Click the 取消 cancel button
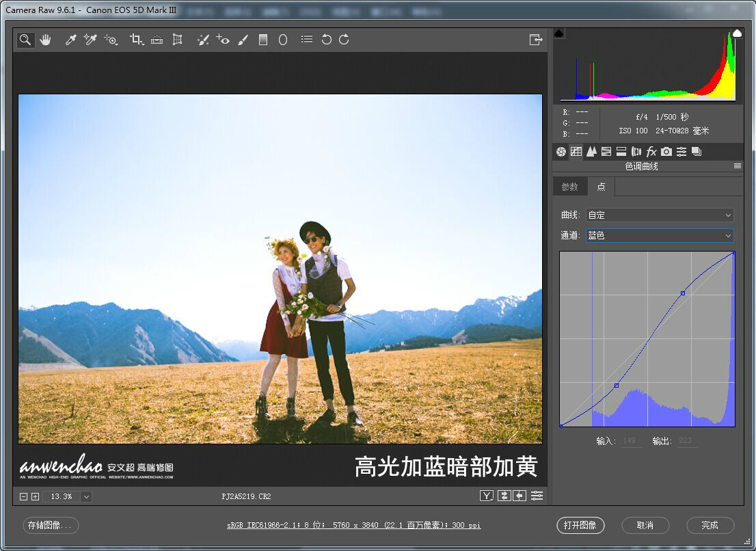 (x=645, y=525)
